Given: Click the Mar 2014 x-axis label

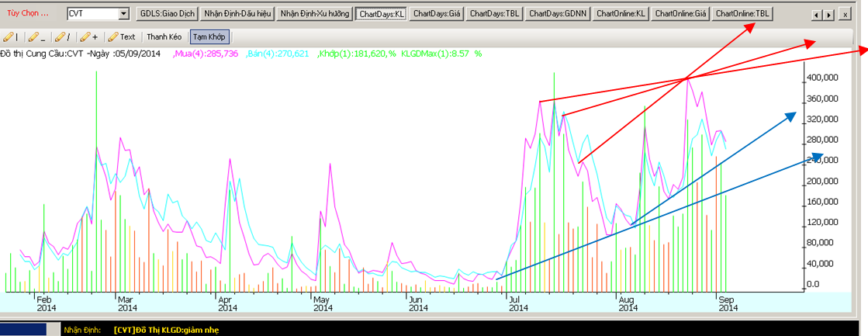Looking at the screenshot, I should click(x=127, y=303).
